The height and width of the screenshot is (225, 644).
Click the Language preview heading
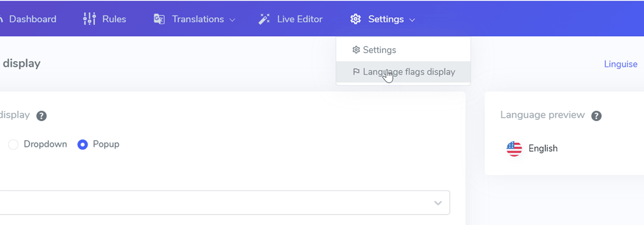point(542,115)
